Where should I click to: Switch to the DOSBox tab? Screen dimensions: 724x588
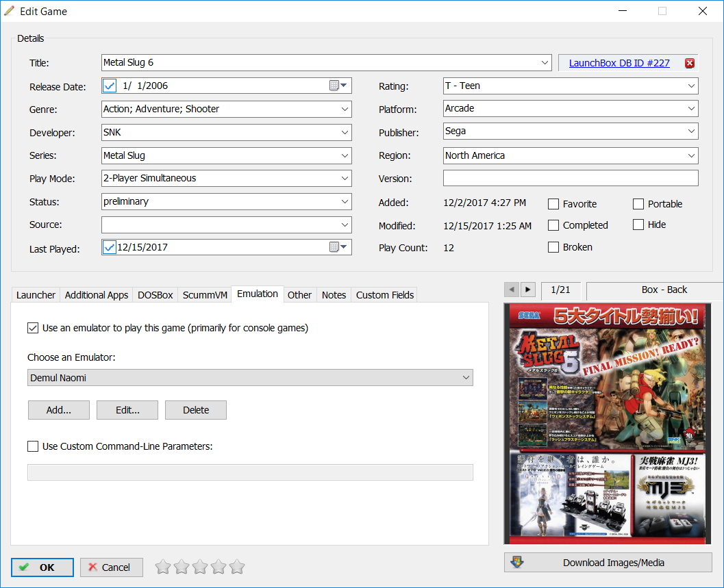point(155,295)
